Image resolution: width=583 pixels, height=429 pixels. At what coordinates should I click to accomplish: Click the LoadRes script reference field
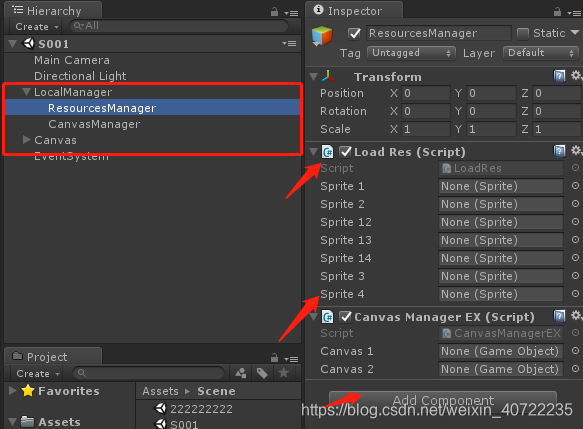501,168
